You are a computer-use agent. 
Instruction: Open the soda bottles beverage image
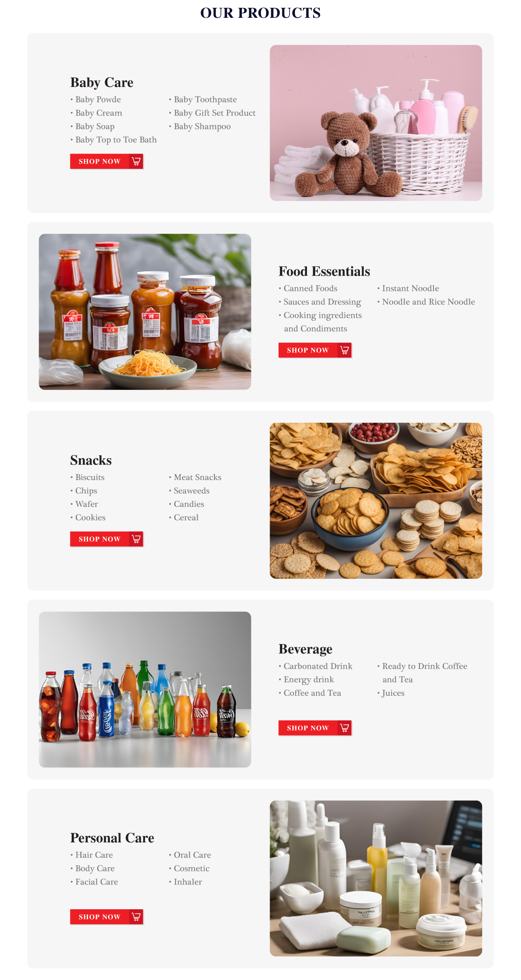[x=145, y=689]
